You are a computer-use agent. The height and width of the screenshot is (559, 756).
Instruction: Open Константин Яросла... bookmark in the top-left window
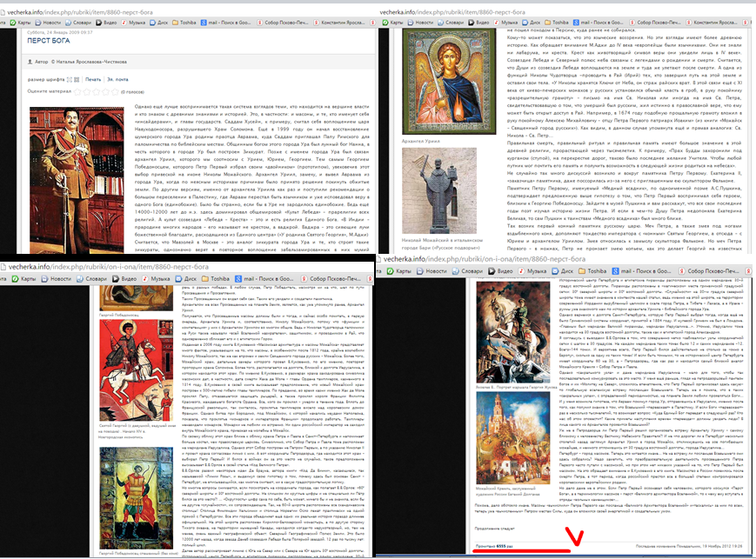(339, 23)
